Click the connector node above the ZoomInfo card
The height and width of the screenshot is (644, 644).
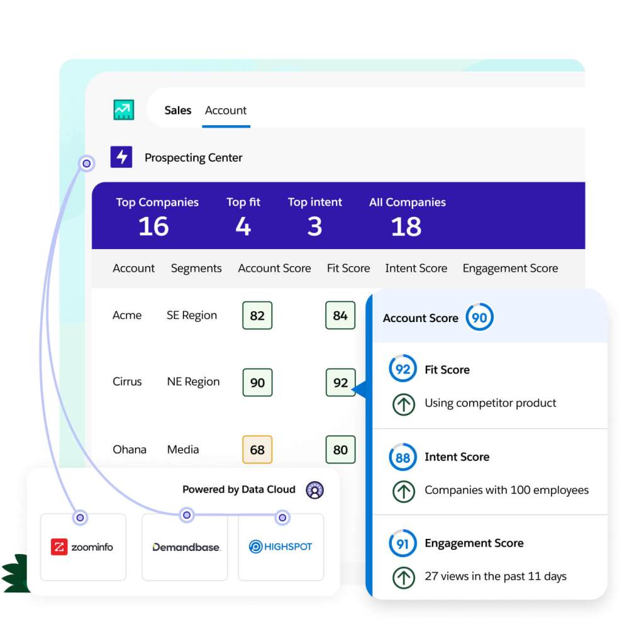tap(80, 518)
